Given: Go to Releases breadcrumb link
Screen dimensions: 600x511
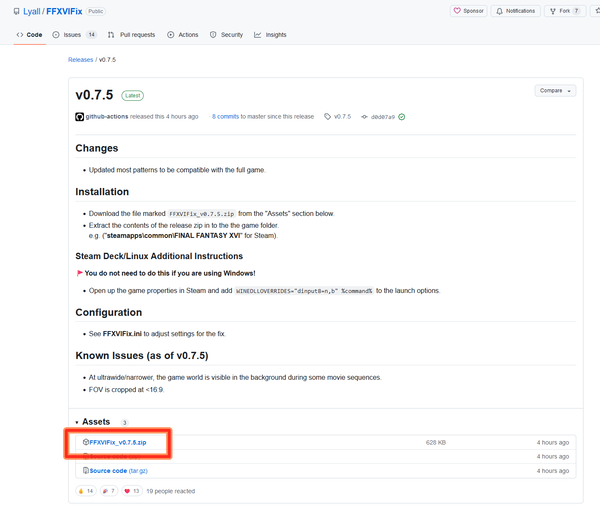Looking at the screenshot, I should (x=80, y=60).
